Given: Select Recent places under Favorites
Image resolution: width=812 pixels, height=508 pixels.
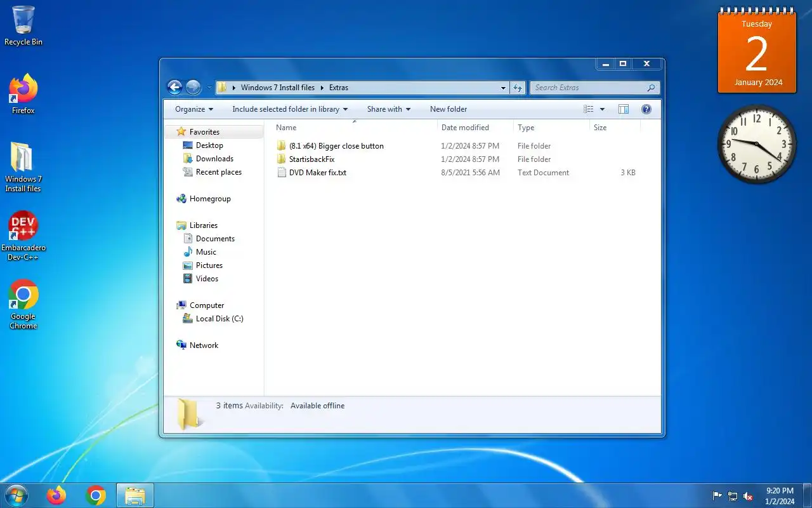Looking at the screenshot, I should click(219, 172).
